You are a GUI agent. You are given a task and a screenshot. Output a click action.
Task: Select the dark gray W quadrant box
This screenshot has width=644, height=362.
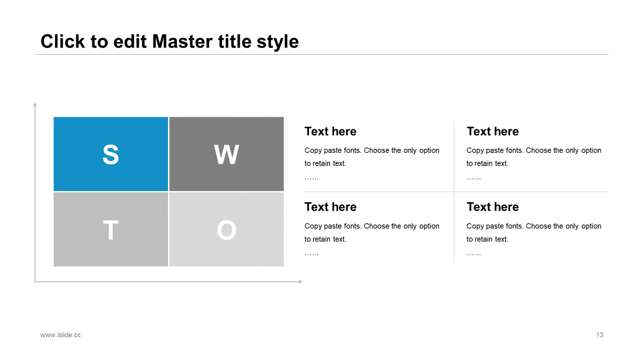pos(226,154)
